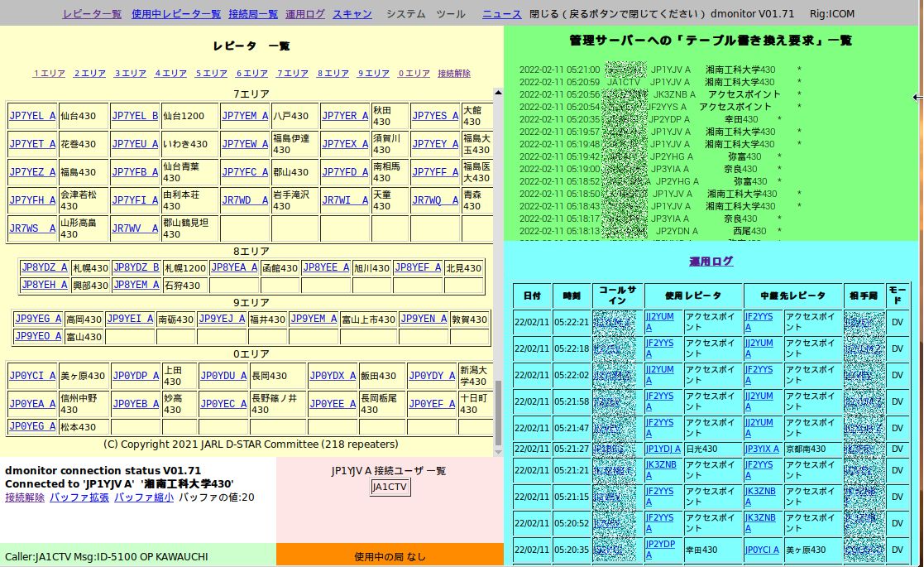This screenshot has height=567, width=924.
Task: Jump to 0エリア repeater list
Action: pos(414,73)
